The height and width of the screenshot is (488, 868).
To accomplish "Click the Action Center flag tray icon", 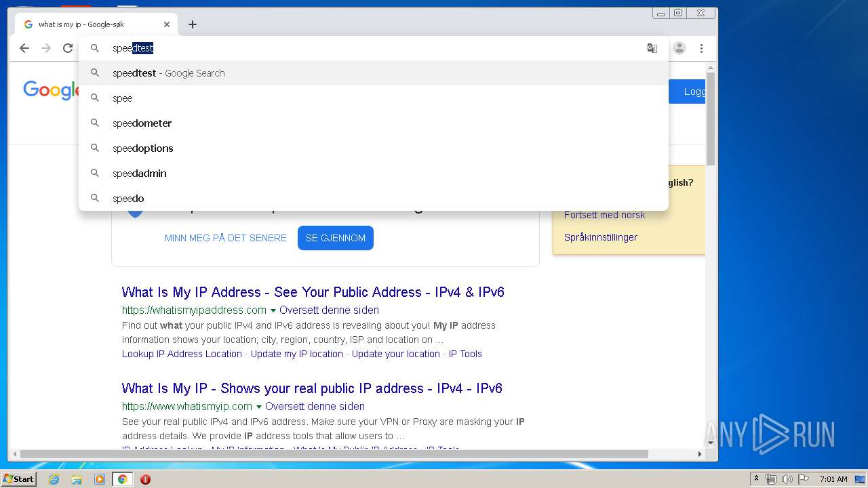I will point(804,479).
